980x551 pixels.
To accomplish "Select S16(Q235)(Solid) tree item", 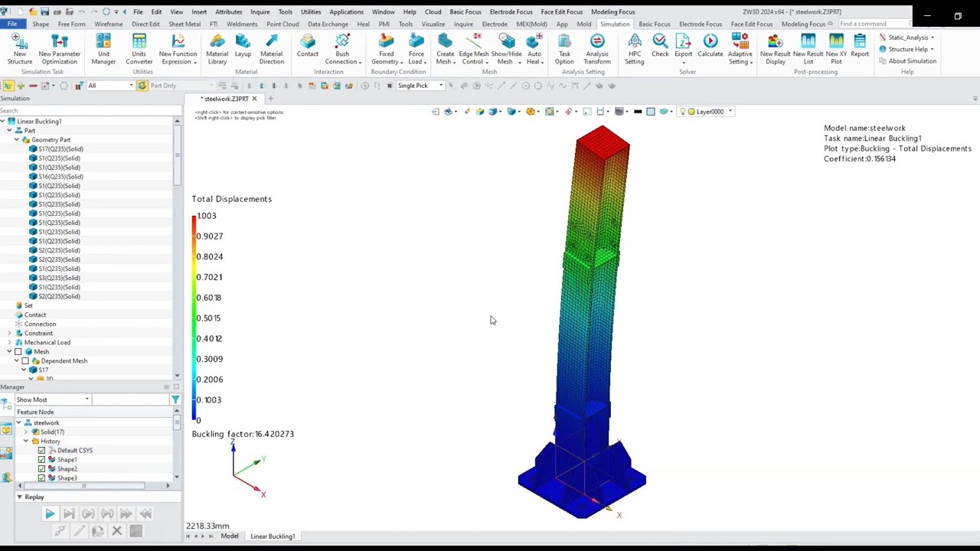I will coord(60,177).
